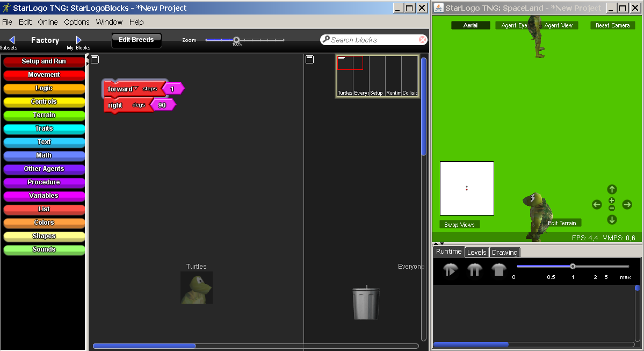Open the Sounds block drawer
Image resolution: width=644 pixels, height=351 pixels.
(44, 249)
